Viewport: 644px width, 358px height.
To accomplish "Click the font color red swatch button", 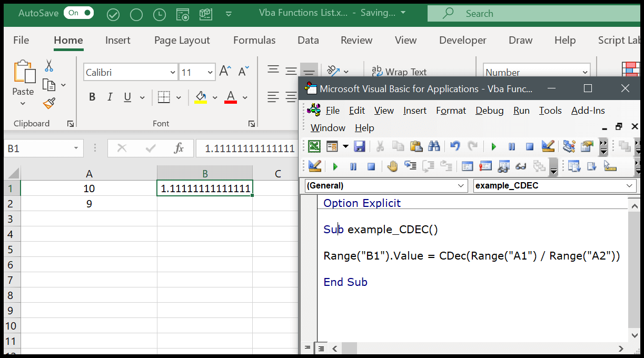I will coord(231,97).
